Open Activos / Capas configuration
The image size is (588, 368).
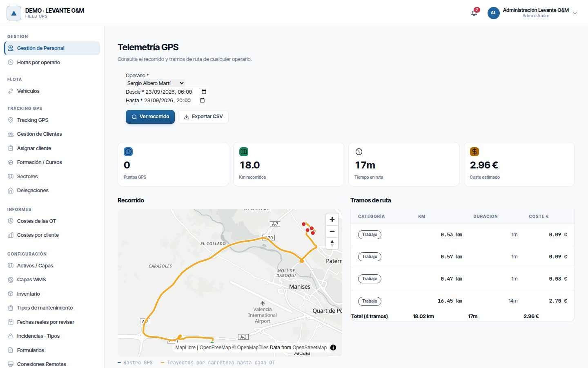(52, 266)
